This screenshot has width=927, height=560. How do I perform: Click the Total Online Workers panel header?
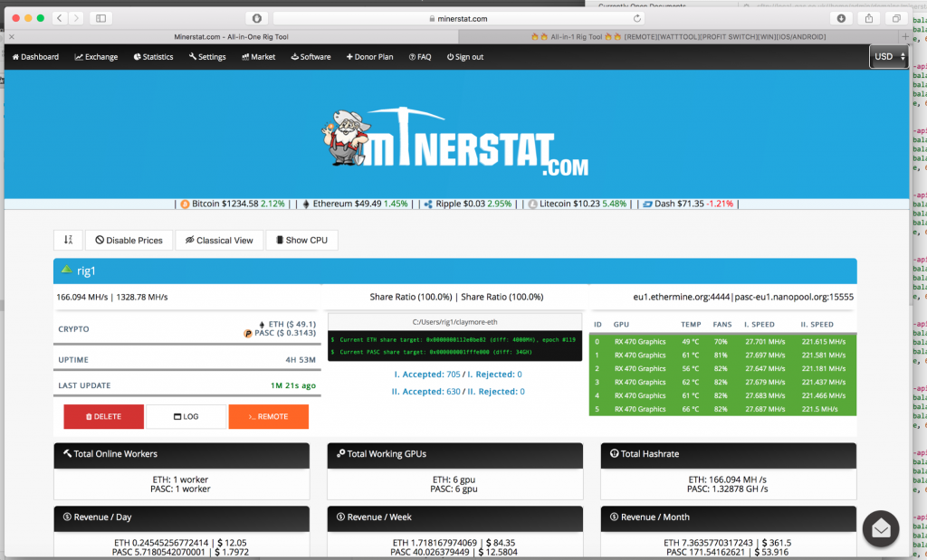[x=181, y=455]
